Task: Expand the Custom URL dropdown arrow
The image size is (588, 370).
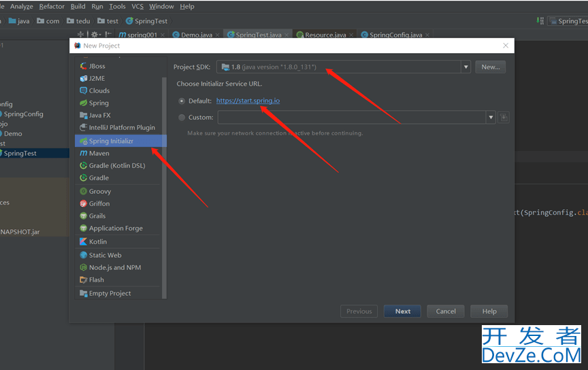Action: point(491,118)
